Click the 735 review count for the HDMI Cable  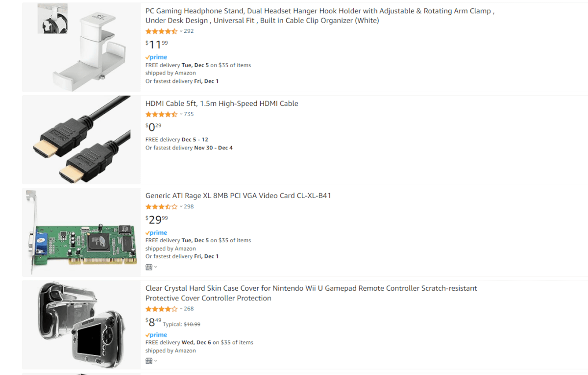click(189, 114)
